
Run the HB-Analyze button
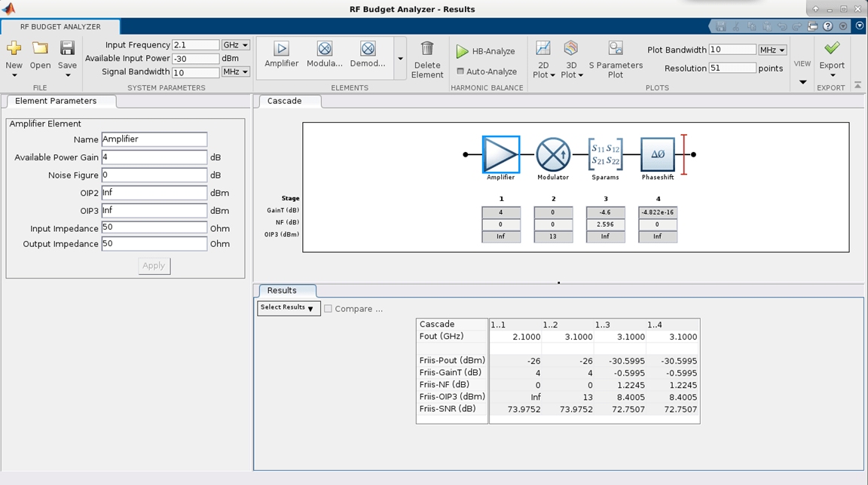click(x=486, y=51)
